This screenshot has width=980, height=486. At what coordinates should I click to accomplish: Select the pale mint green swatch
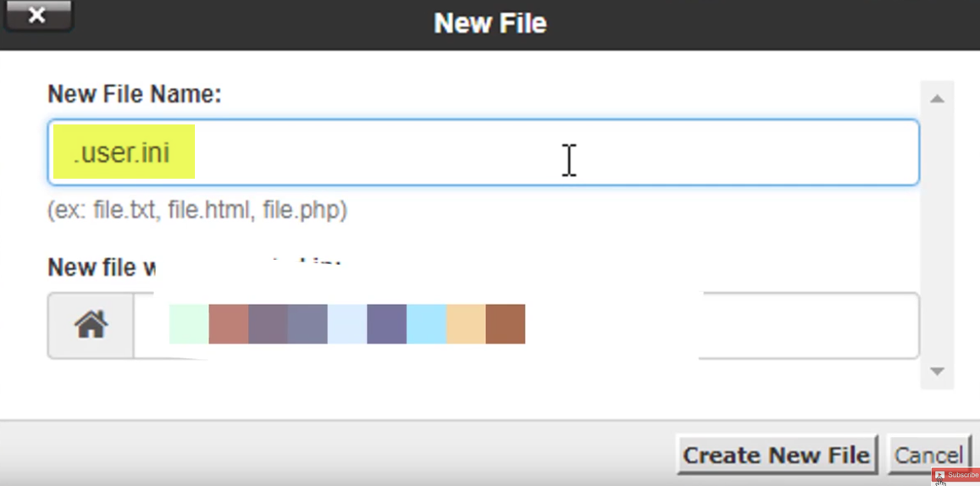coord(189,324)
